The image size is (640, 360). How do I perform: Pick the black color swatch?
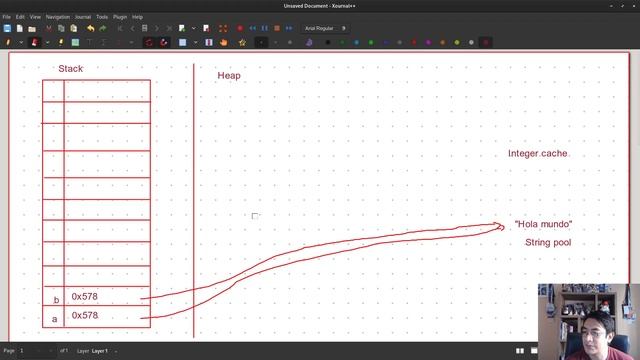coord(328,42)
